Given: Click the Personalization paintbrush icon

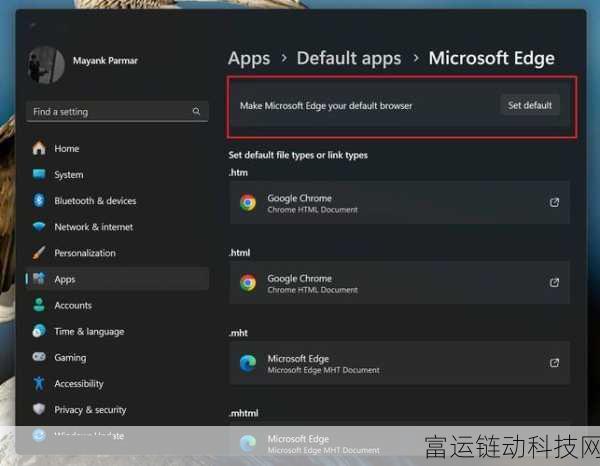Looking at the screenshot, I should (39, 253).
